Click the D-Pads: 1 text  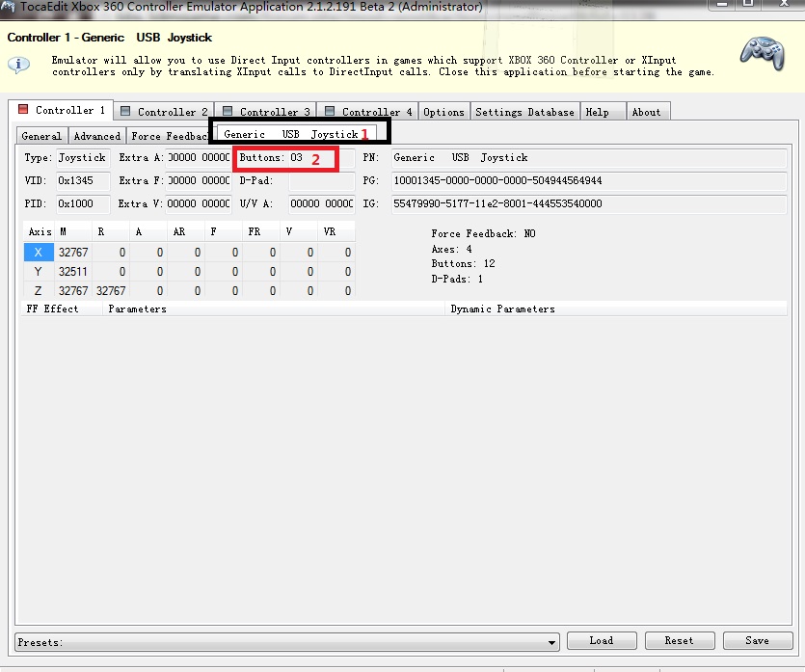pos(456,279)
